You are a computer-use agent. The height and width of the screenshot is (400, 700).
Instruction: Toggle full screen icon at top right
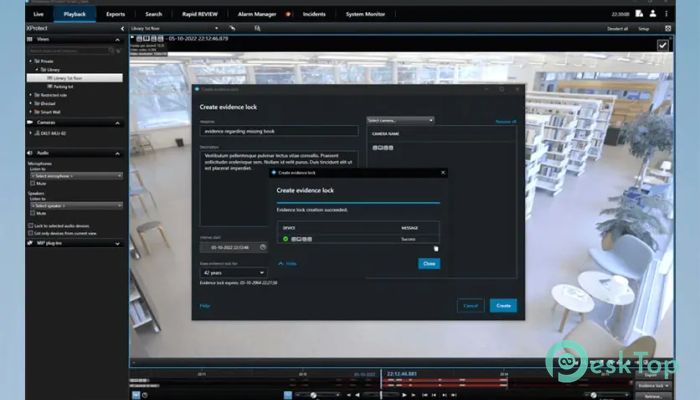pos(668,29)
